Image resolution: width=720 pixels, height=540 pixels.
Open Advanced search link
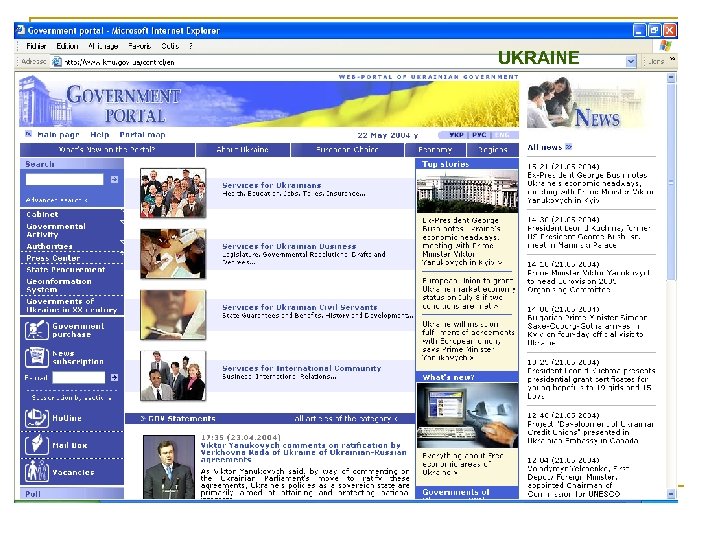click(x=56, y=200)
